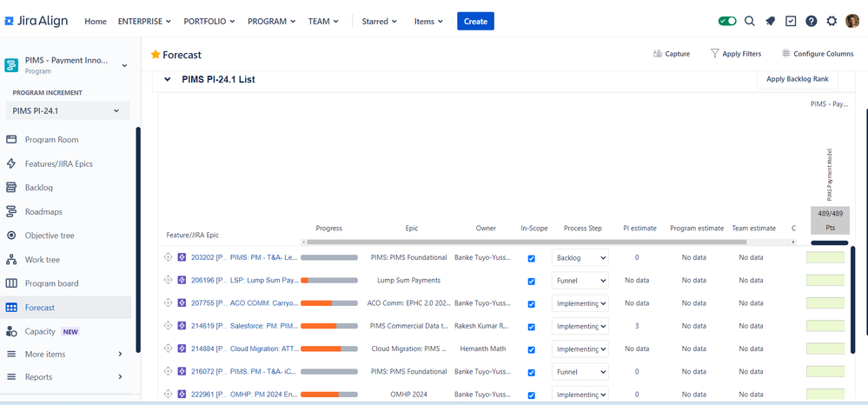The image size is (868, 405).
Task: Open Process Step dropdown showing Backlog
Action: pos(580,257)
